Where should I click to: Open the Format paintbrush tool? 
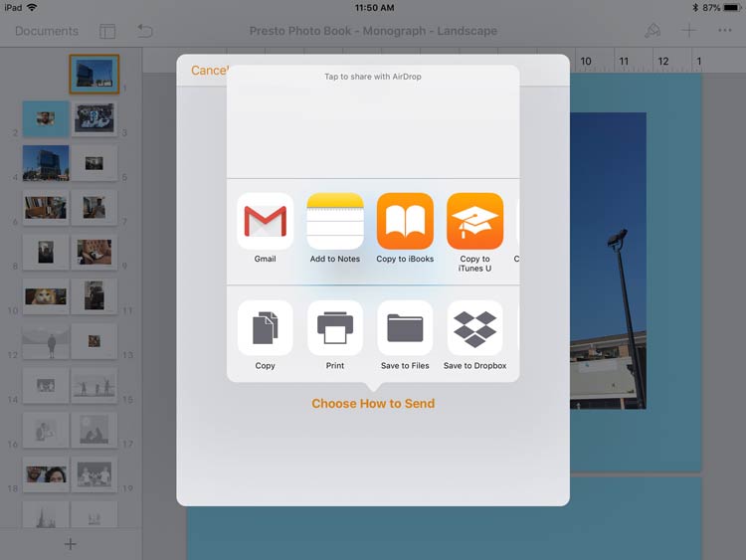click(x=653, y=31)
